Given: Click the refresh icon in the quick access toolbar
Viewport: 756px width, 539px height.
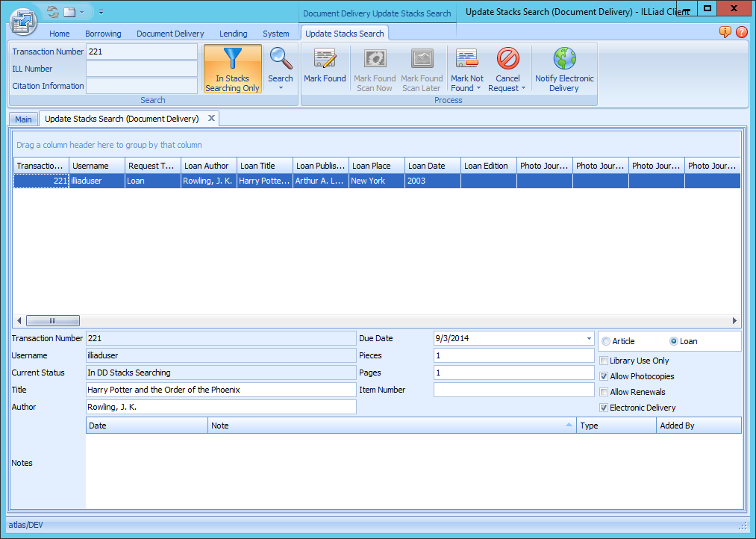Looking at the screenshot, I should [51, 11].
